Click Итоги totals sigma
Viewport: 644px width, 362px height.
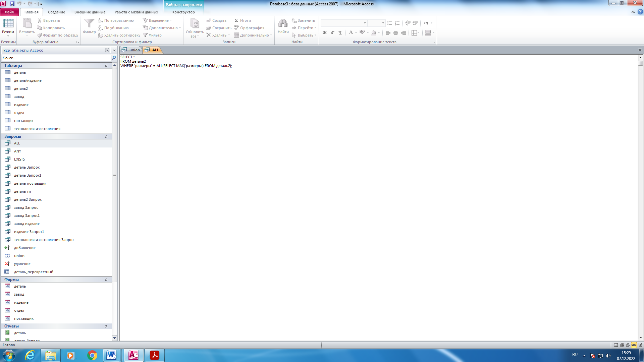pyautogui.click(x=243, y=20)
